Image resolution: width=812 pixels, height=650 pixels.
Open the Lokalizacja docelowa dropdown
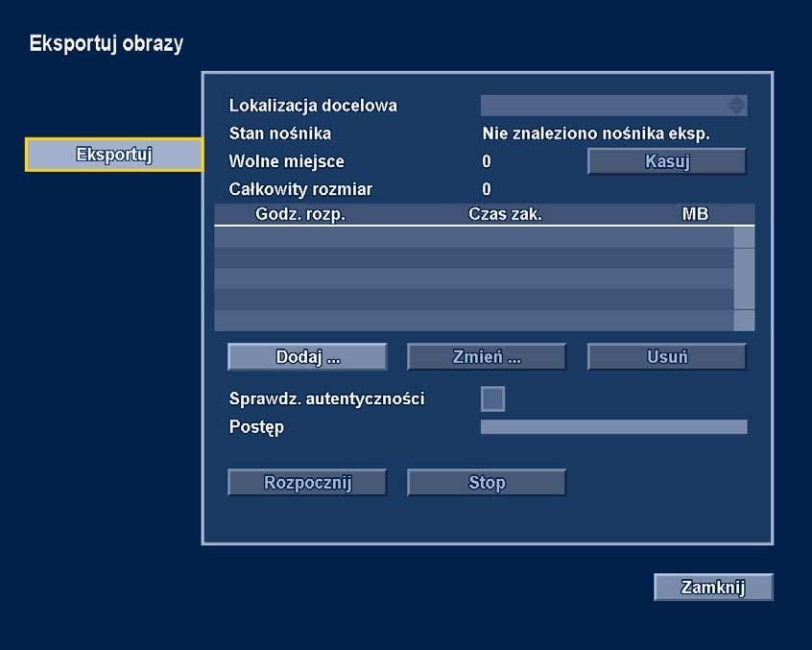[x=613, y=106]
